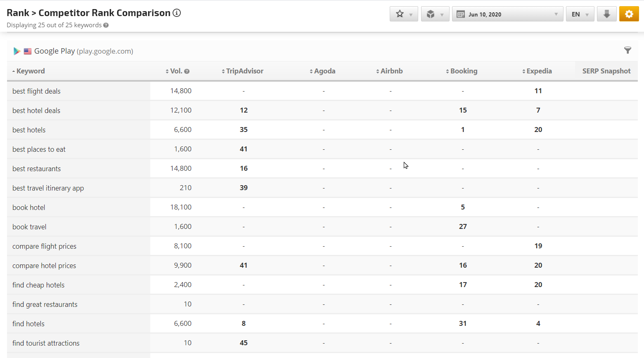The image size is (644, 358).
Task: Click the info icon beside Competitor Rank Comparison
Action: (177, 13)
